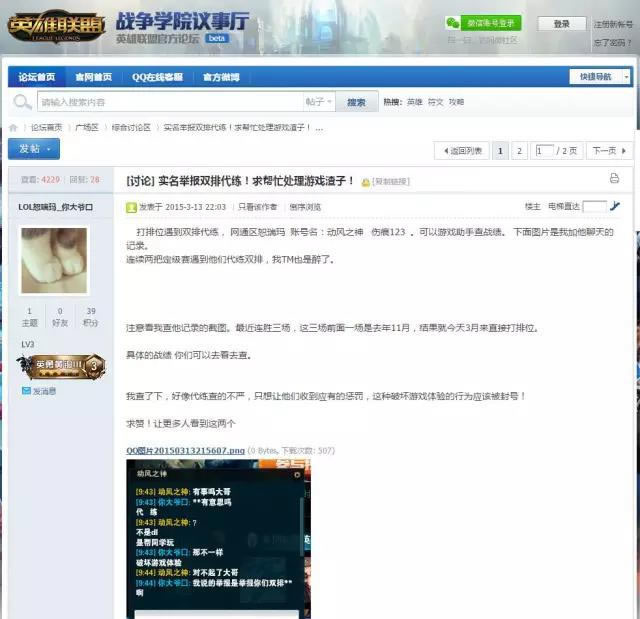Focus the search content input field
This screenshot has width=640, height=619.
[170, 102]
